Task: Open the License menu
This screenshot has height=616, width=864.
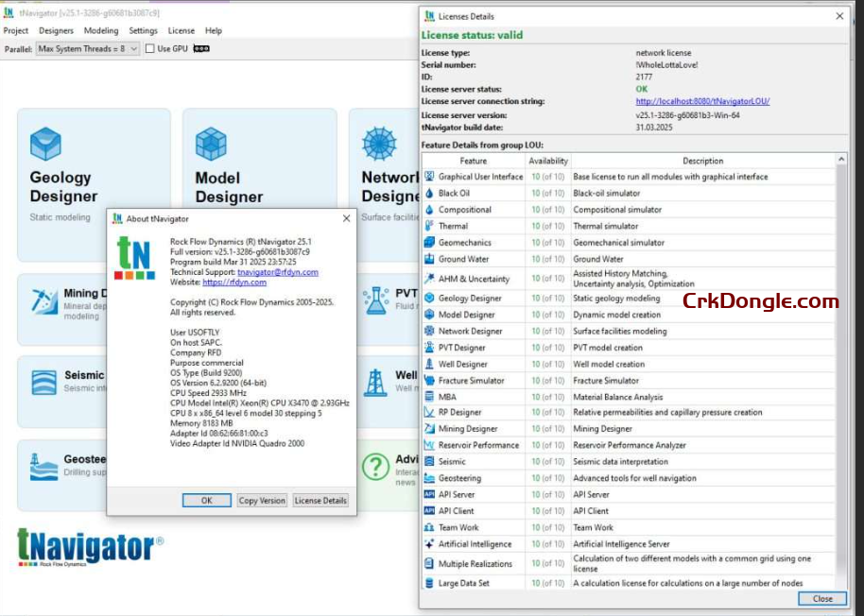Action: pos(180,30)
